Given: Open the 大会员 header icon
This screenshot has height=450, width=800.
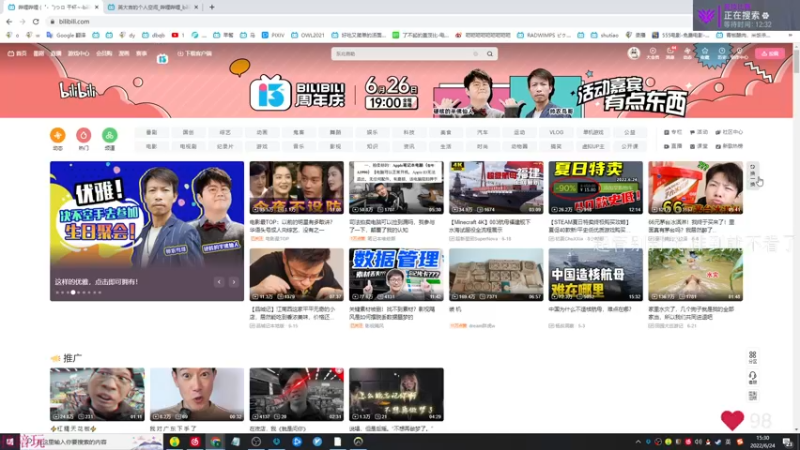Looking at the screenshot, I should pyautogui.click(x=653, y=53).
